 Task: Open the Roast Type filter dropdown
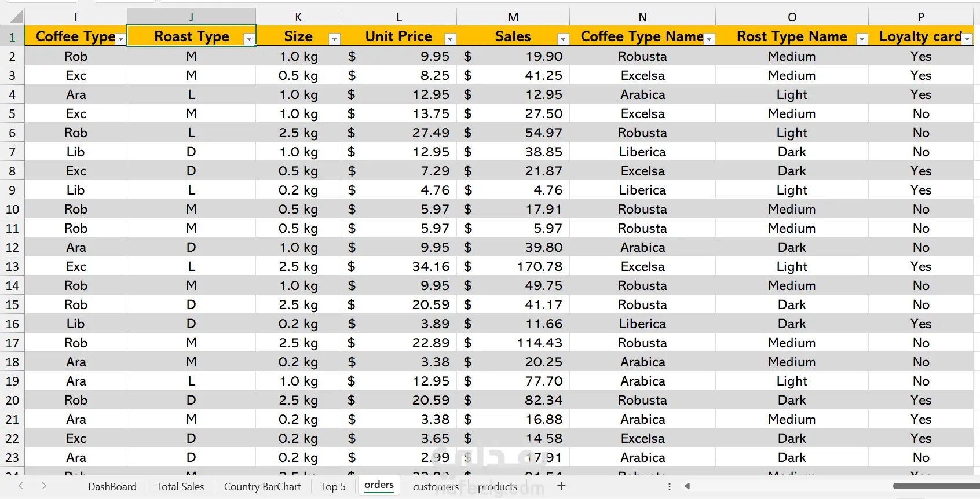(249, 39)
